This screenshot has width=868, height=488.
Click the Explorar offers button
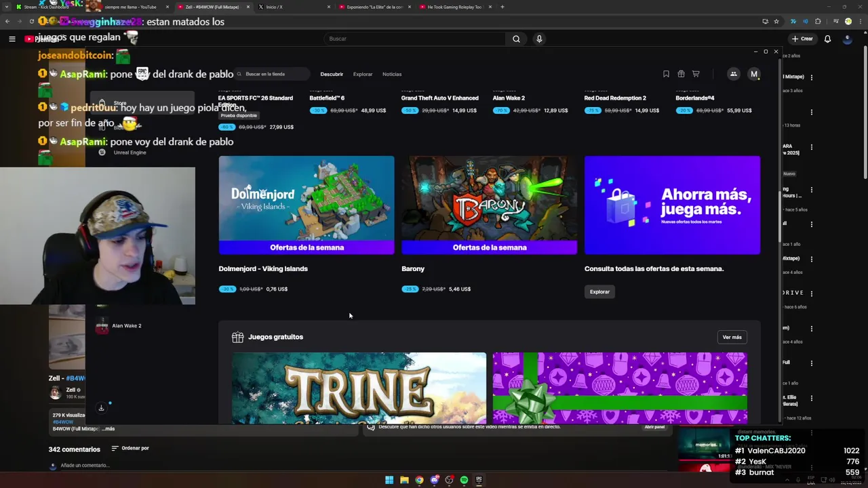pyautogui.click(x=599, y=291)
